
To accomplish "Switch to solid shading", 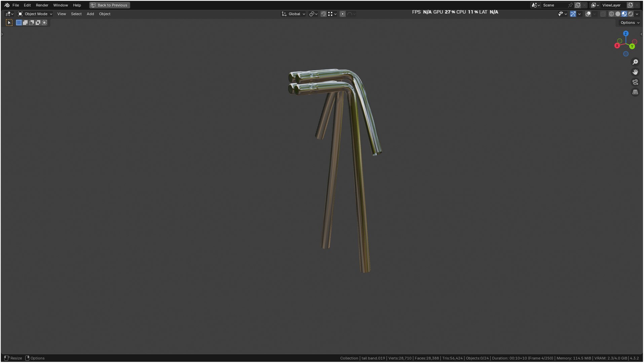I will pos(618,14).
